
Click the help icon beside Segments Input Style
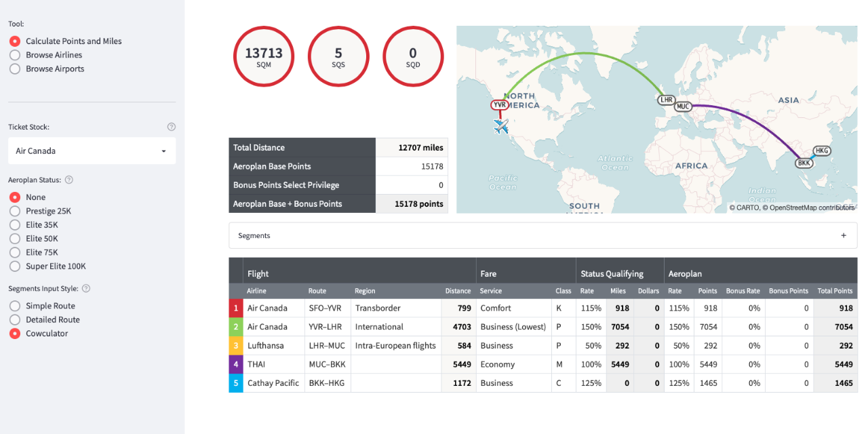tap(87, 288)
